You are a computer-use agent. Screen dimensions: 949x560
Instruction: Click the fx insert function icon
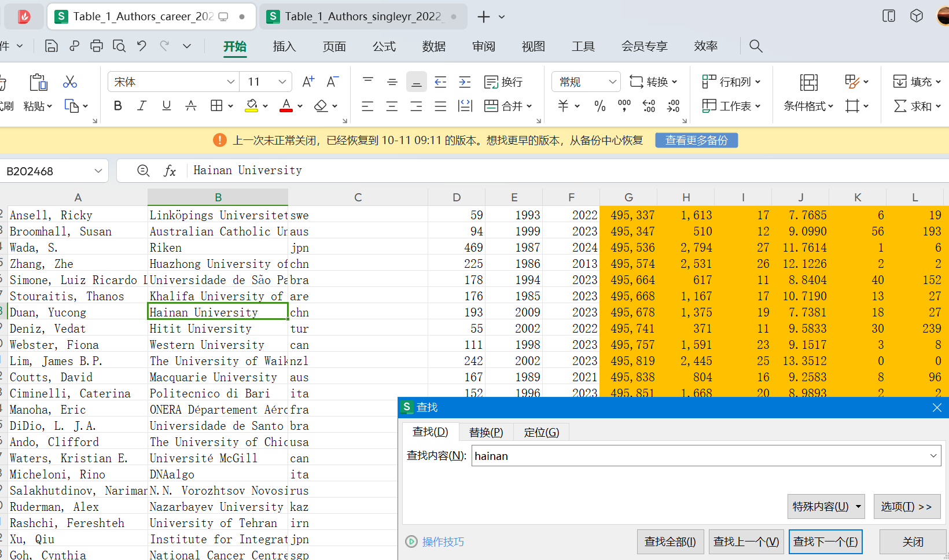point(170,171)
